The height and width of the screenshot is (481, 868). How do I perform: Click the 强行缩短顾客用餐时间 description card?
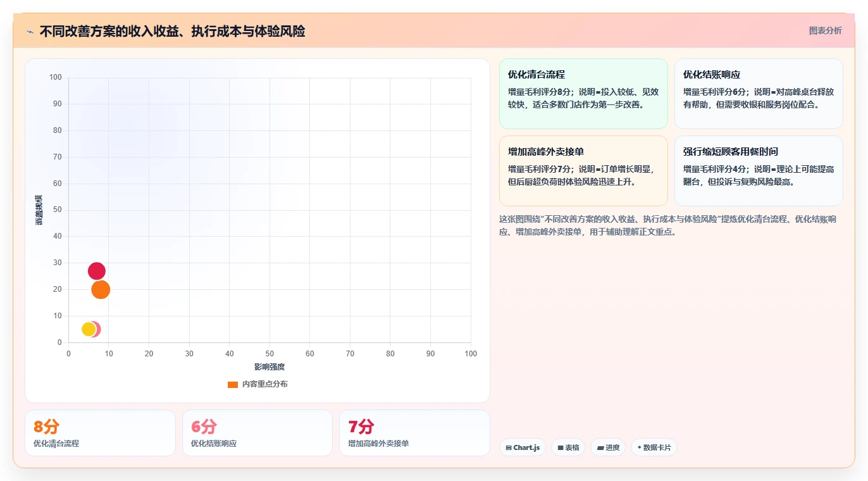click(x=759, y=171)
